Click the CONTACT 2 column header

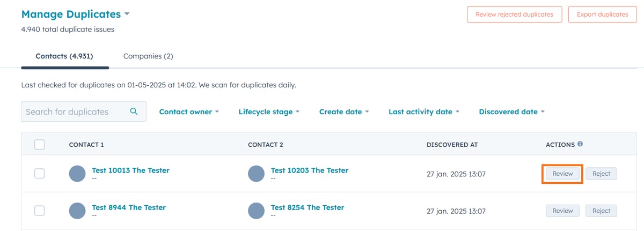click(x=266, y=145)
